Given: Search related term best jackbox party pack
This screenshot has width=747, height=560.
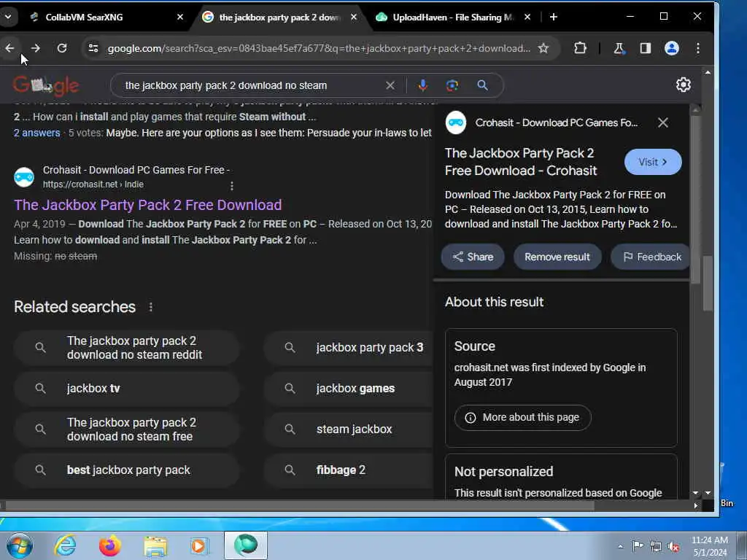Looking at the screenshot, I should [x=126, y=470].
